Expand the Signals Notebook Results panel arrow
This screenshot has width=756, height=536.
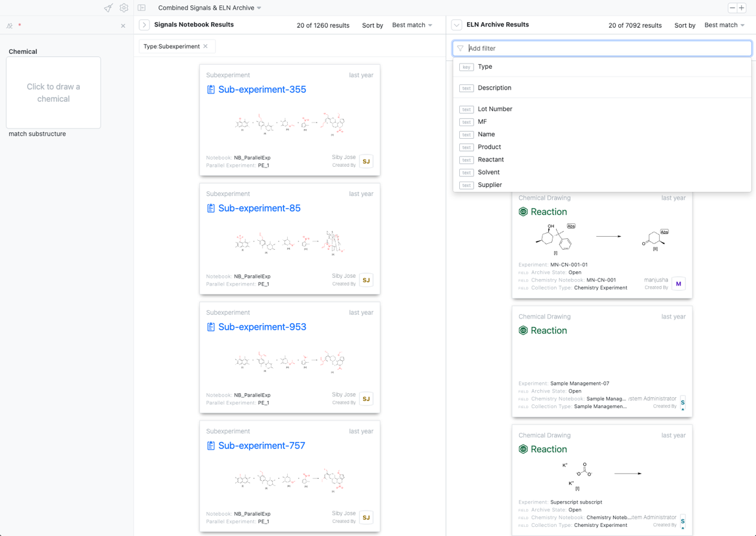144,25
